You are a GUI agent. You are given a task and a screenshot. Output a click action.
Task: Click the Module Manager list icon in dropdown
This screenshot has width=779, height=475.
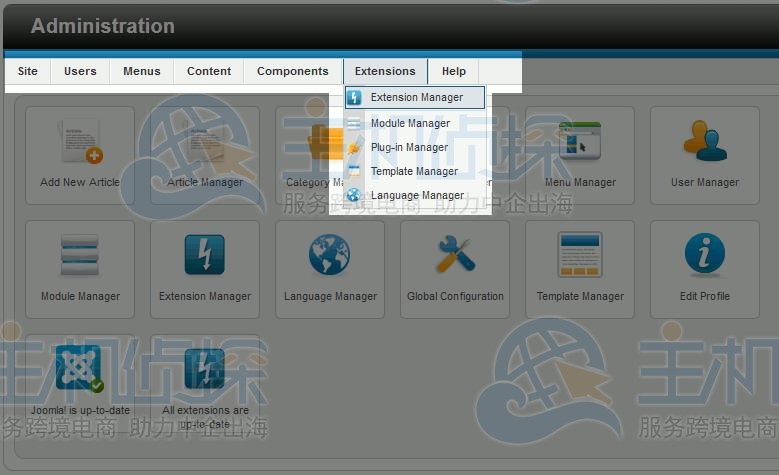[x=354, y=123]
